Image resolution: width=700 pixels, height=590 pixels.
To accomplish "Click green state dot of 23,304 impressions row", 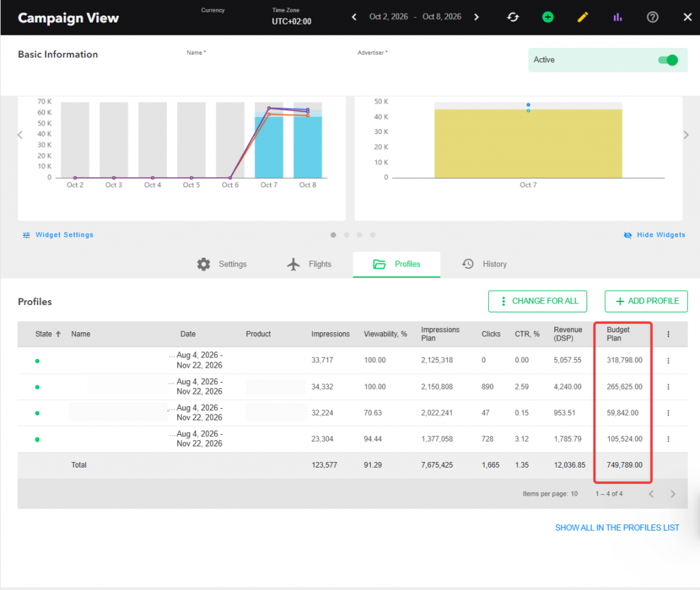I will click(38, 440).
